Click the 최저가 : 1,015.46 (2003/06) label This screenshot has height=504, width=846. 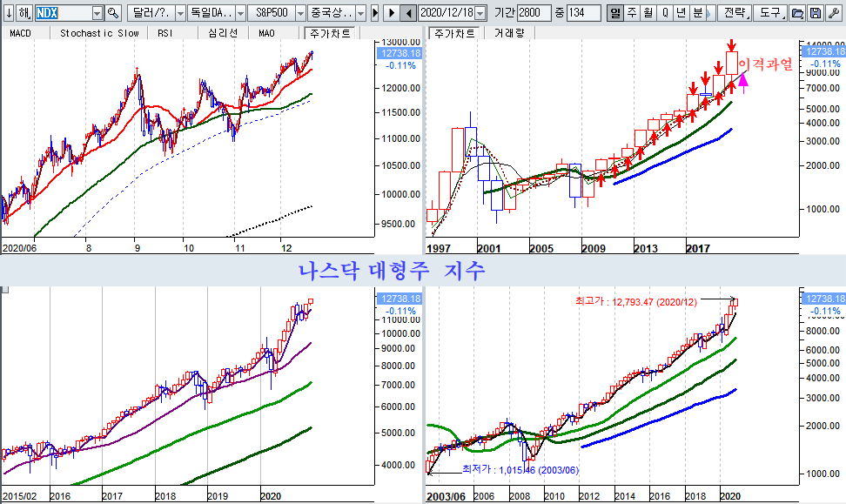520,470
